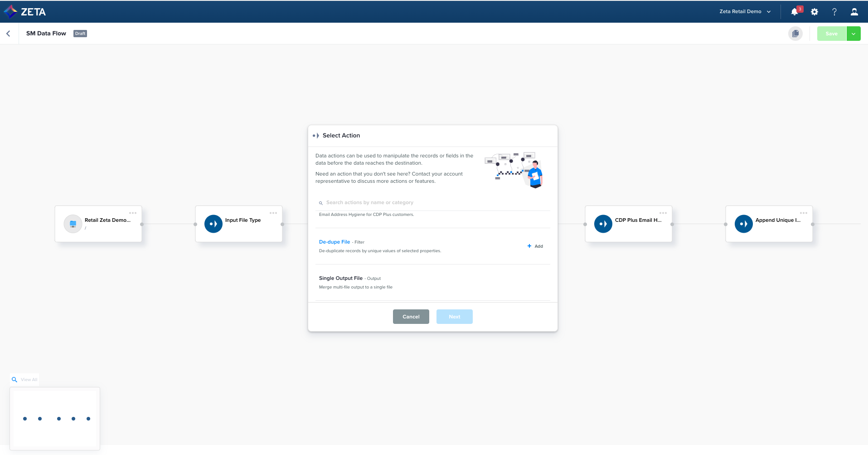Image resolution: width=868 pixels, height=455 pixels.
Task: Click the data actions illustration image
Action: coord(514,170)
